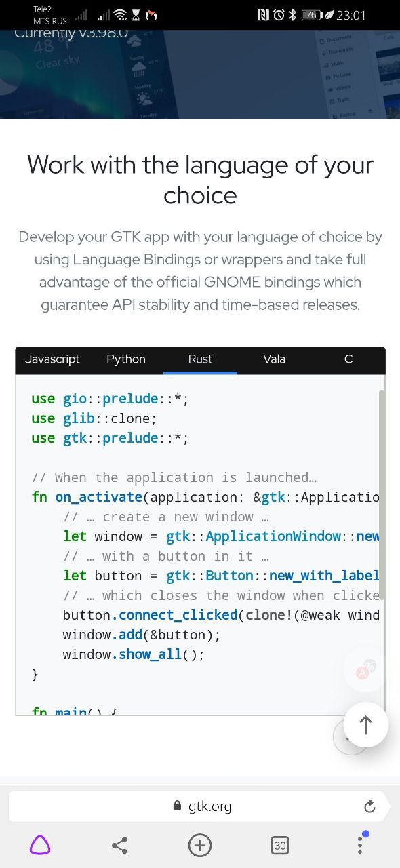Viewport: 400px width, 868px height.
Task: Tap the hero screenshot image at top
Action: (x=200, y=75)
